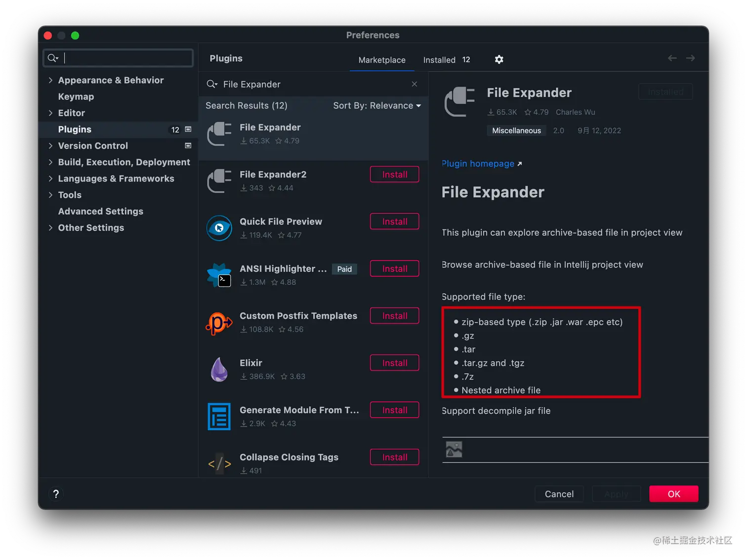Click the forward navigation arrow
This screenshot has width=747, height=560.
click(x=690, y=58)
